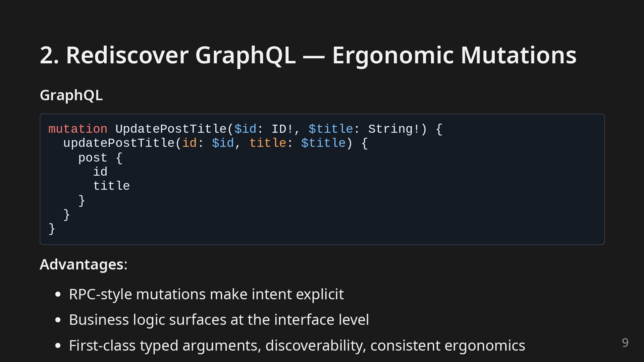Click the String! type annotation
Image resolution: width=644 pixels, height=362 pixels.
[394, 129]
